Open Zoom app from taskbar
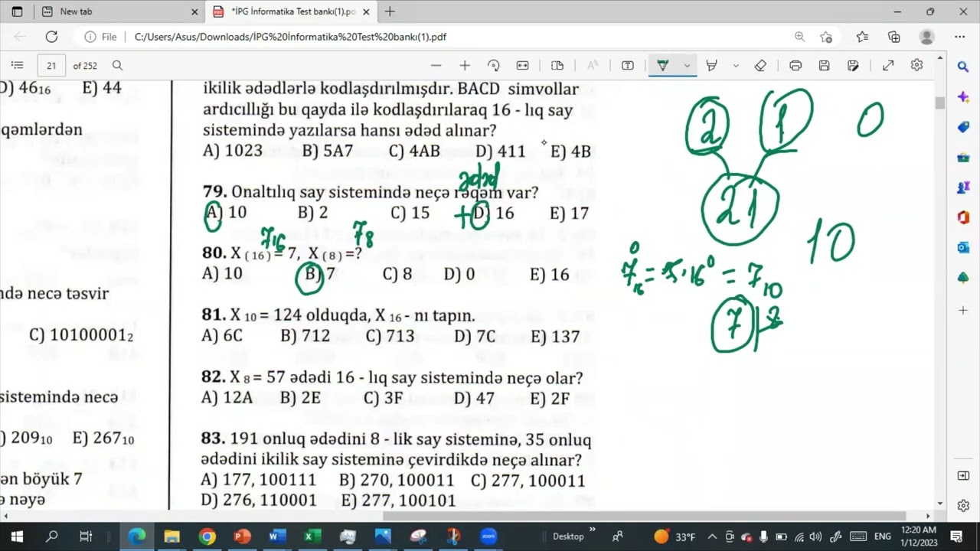The width and height of the screenshot is (980, 551). [x=488, y=536]
